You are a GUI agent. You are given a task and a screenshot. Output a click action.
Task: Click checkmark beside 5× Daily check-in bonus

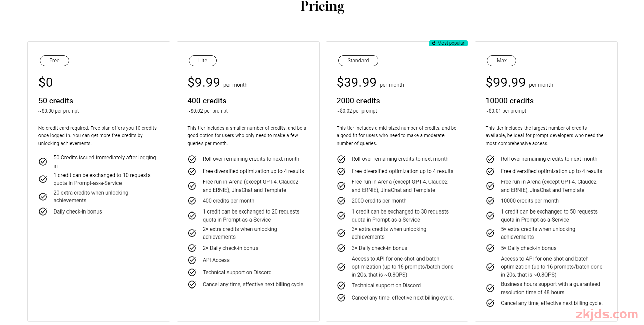[490, 248]
